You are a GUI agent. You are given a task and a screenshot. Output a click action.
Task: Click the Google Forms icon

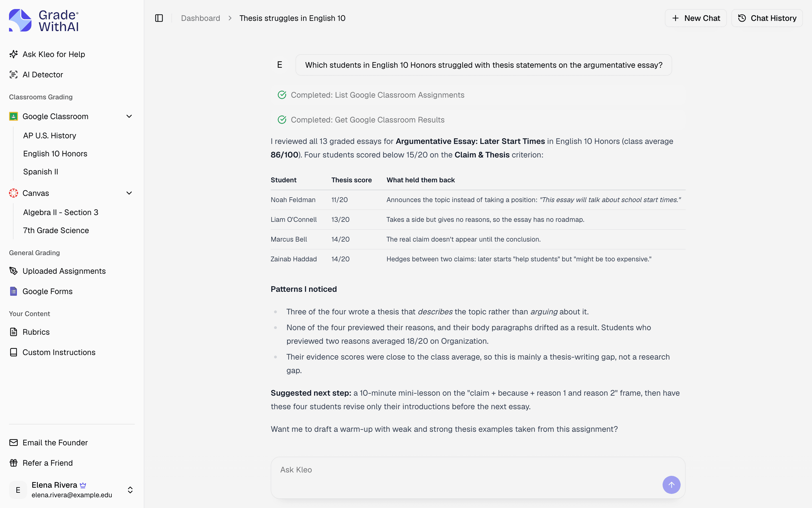(x=14, y=291)
